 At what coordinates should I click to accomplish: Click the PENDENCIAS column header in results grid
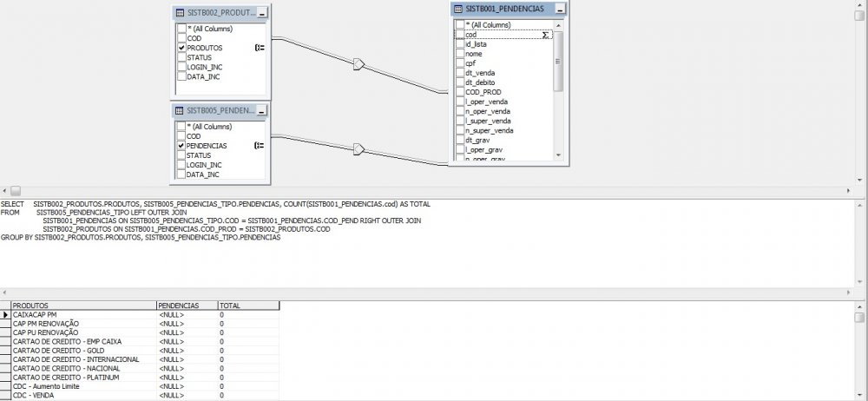click(x=185, y=306)
